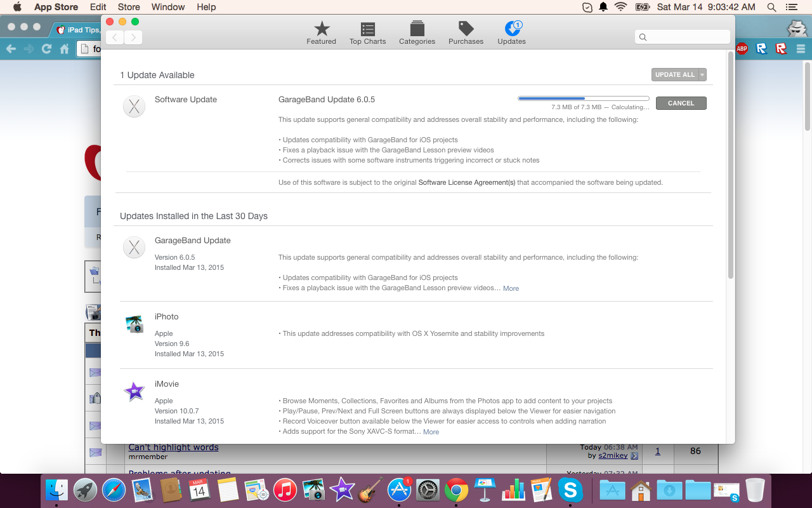Click the blue Roblox extension icon in Chrome
Screen dimensions: 812x508
tap(762, 48)
